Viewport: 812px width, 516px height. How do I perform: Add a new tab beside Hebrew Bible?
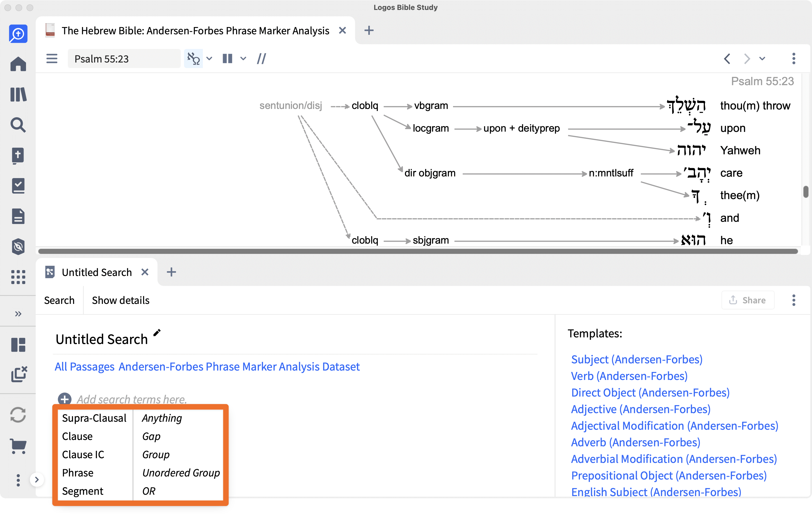pos(369,30)
